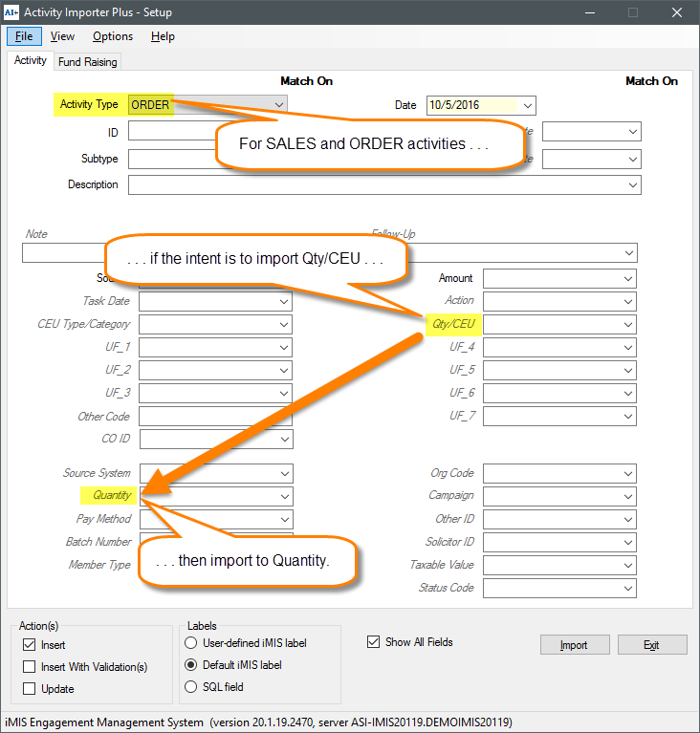
Task: Click into the Other Code input field
Action: coord(214,417)
